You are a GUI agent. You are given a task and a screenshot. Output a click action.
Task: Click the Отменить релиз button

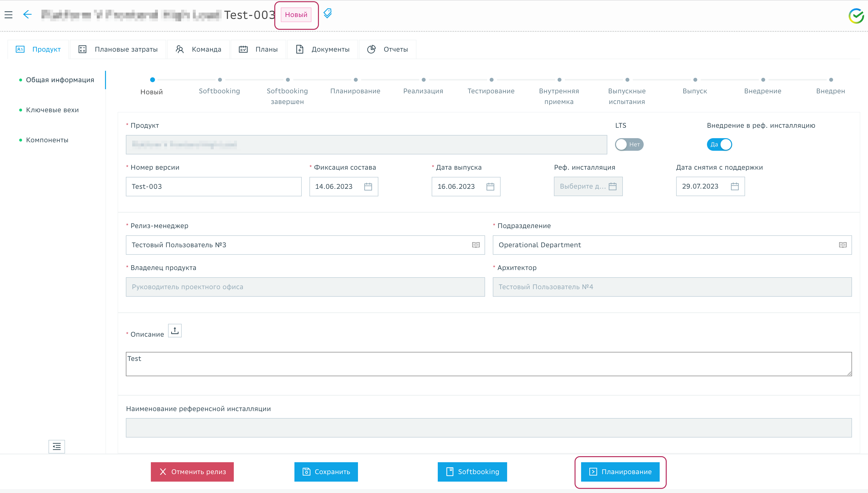pos(192,472)
